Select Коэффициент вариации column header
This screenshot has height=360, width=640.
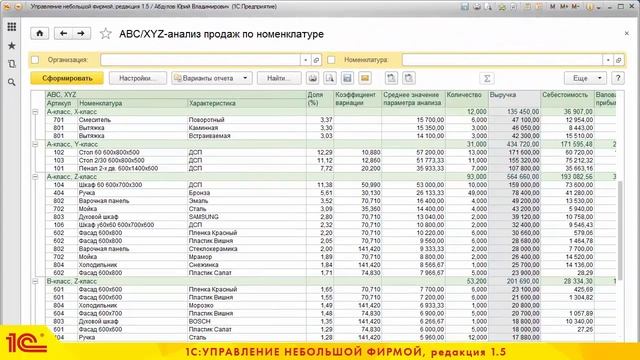click(x=358, y=99)
